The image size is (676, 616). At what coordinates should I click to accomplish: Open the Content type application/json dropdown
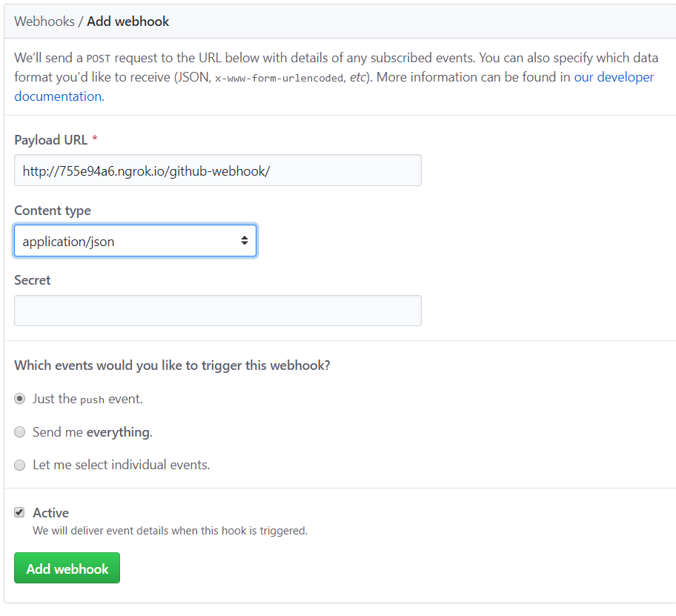[x=136, y=240]
